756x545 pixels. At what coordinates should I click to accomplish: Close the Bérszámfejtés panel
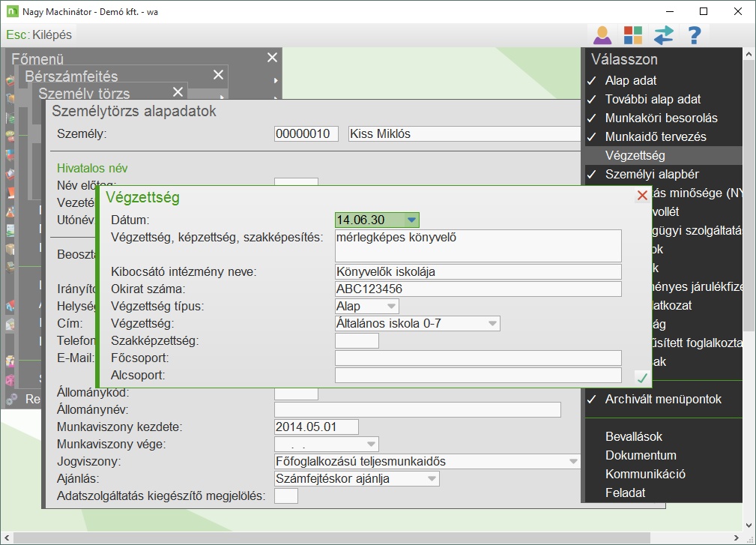219,75
